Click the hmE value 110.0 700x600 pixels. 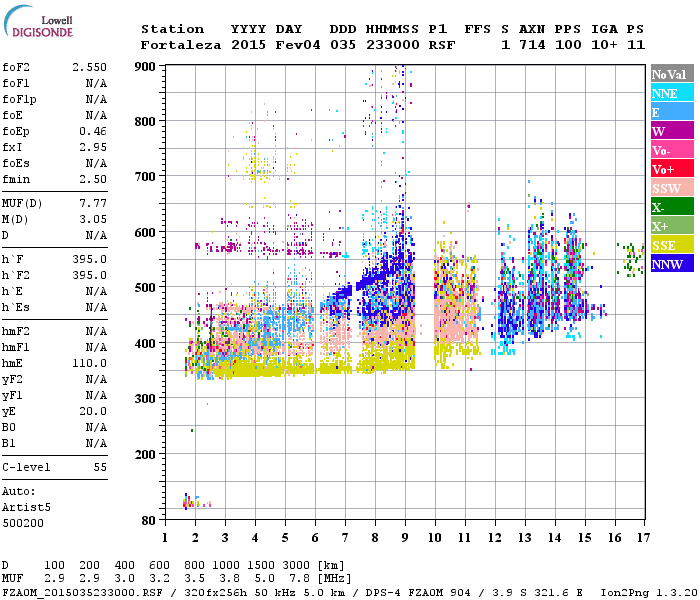click(x=89, y=363)
